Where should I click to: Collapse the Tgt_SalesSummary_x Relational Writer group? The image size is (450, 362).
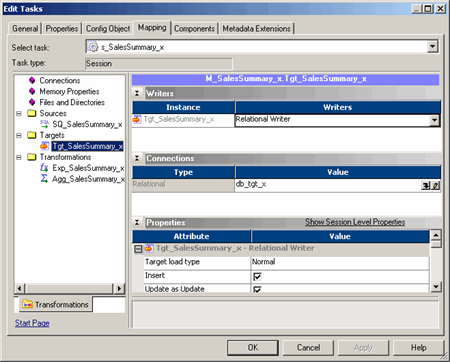click(138, 249)
